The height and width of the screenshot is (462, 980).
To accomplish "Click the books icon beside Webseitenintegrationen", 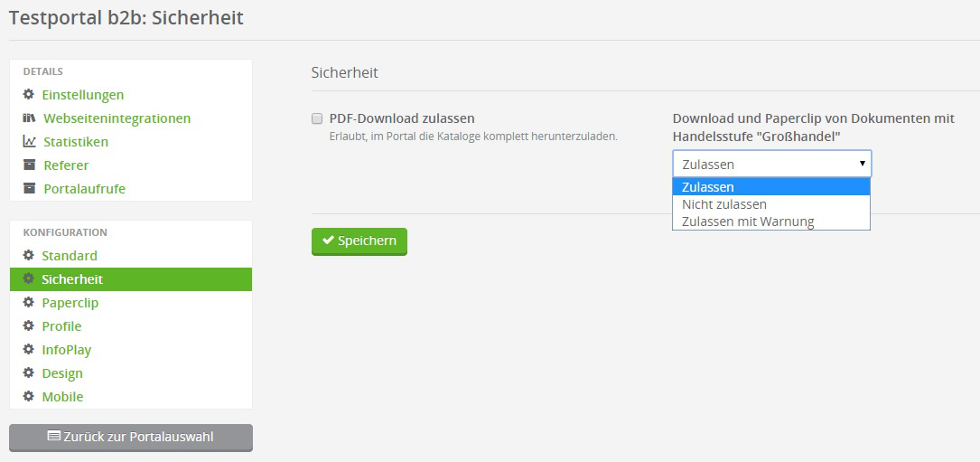I will point(29,118).
